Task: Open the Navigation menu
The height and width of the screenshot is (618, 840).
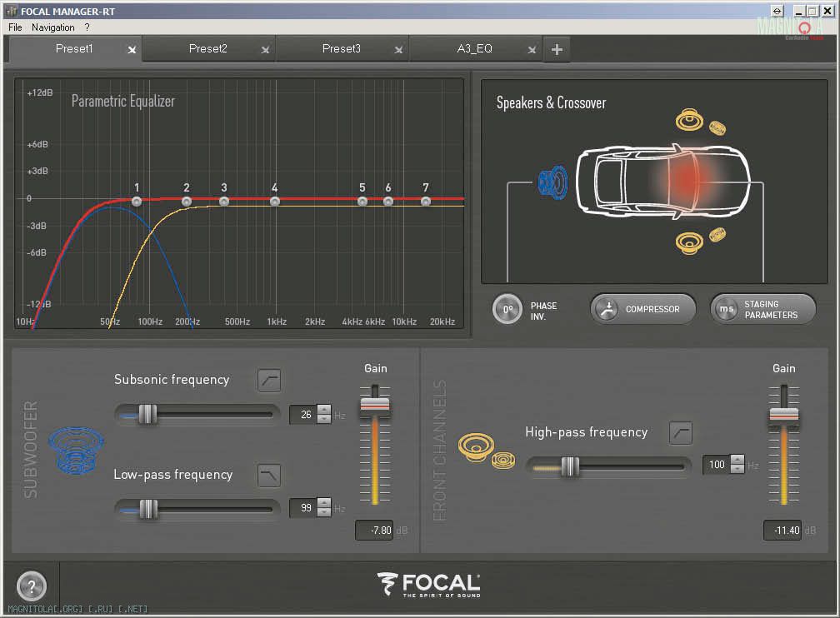Action: coord(53,27)
